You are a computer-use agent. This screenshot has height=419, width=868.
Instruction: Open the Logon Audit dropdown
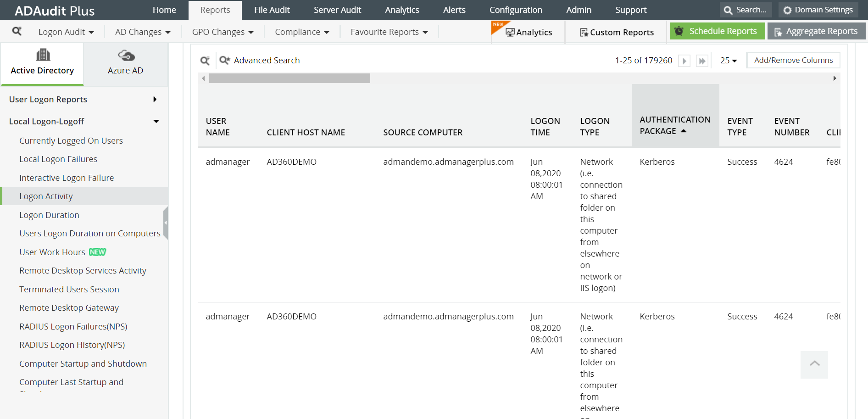(x=66, y=32)
